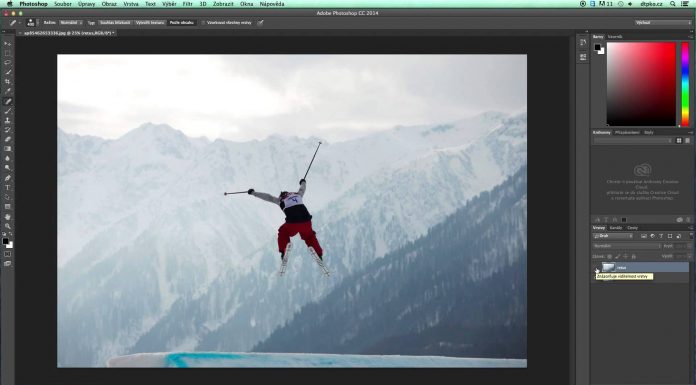Switch libraries to list view
696x385 pixels.
[687, 140]
